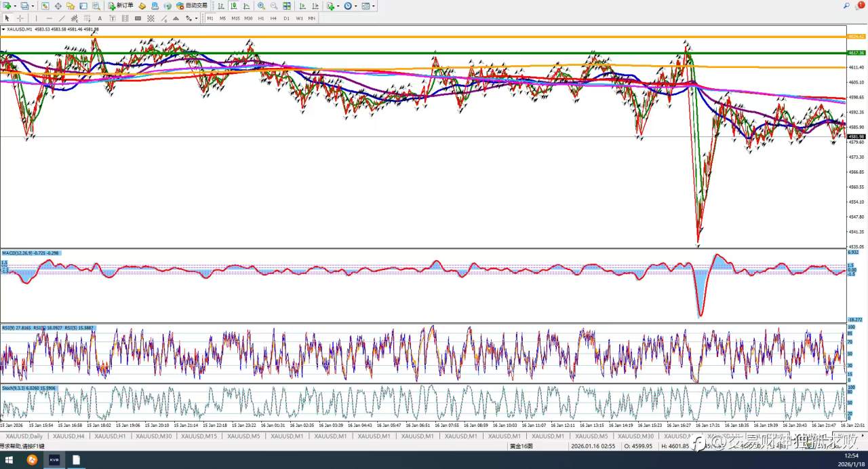The image size is (868, 469).
Task: Expand the Periods dropdown arrow
Action: coord(355,5)
